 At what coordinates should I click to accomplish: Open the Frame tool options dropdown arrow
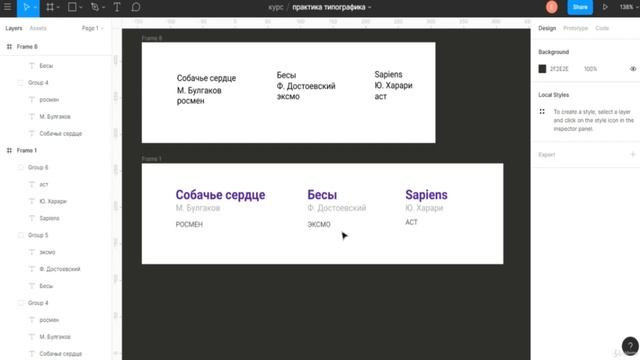click(x=58, y=7)
